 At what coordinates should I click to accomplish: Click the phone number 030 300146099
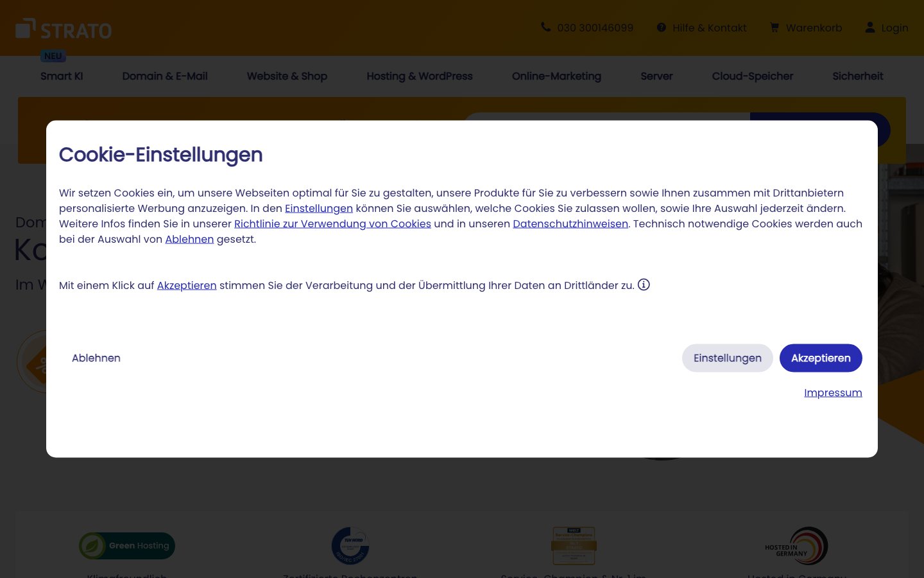coord(595,28)
